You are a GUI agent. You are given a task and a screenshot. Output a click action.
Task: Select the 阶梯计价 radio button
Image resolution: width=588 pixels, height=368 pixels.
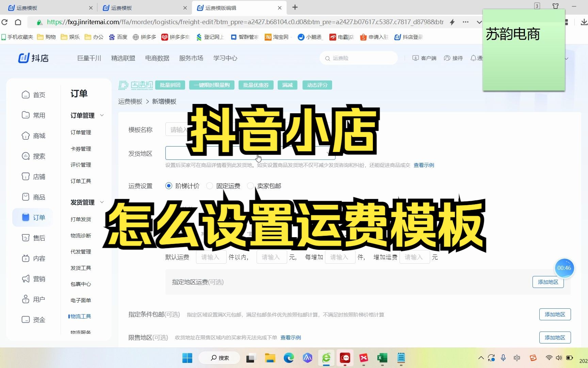(x=169, y=186)
